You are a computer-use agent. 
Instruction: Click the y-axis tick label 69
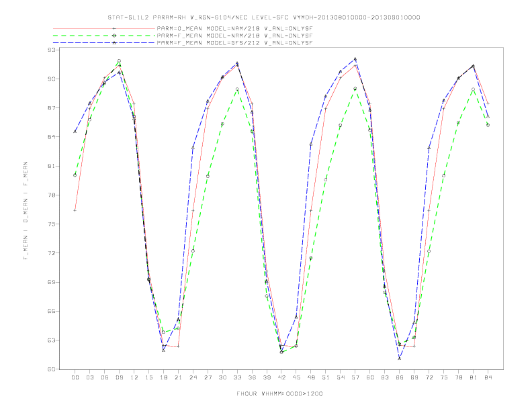pyautogui.click(x=52, y=282)
